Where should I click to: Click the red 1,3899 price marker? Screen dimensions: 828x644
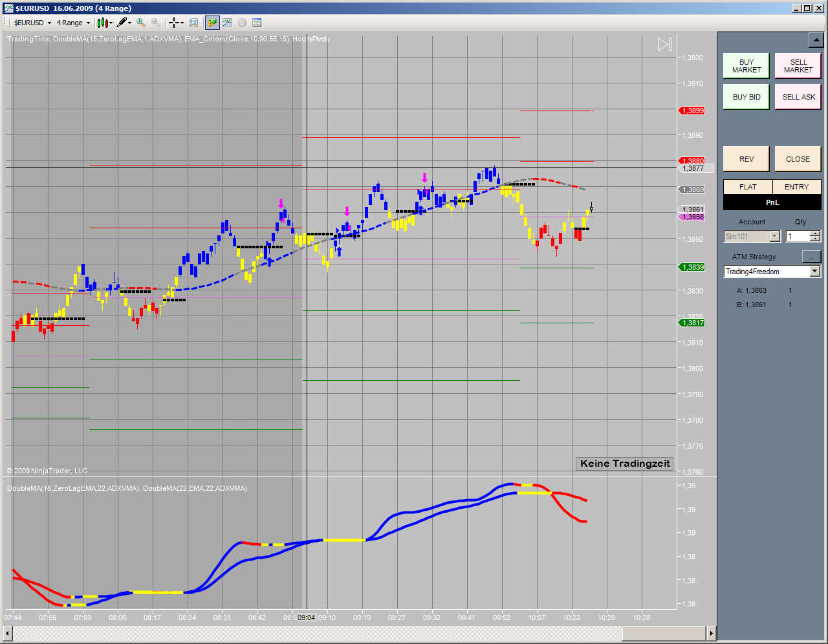(x=691, y=111)
